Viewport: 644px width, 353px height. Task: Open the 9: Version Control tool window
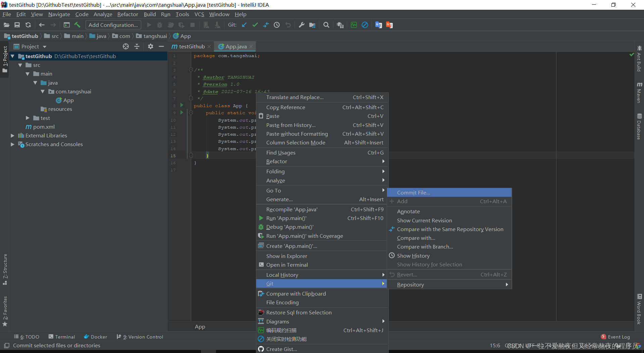tap(140, 337)
